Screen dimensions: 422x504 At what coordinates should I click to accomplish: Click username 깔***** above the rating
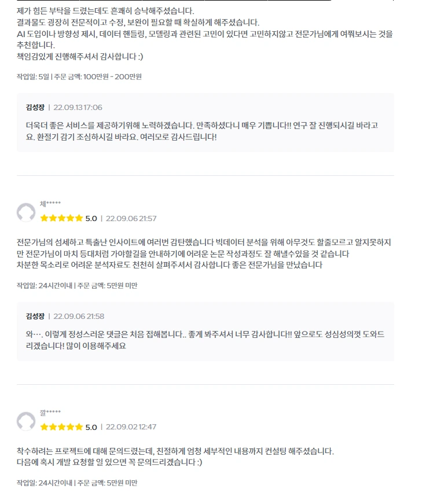click(x=50, y=413)
